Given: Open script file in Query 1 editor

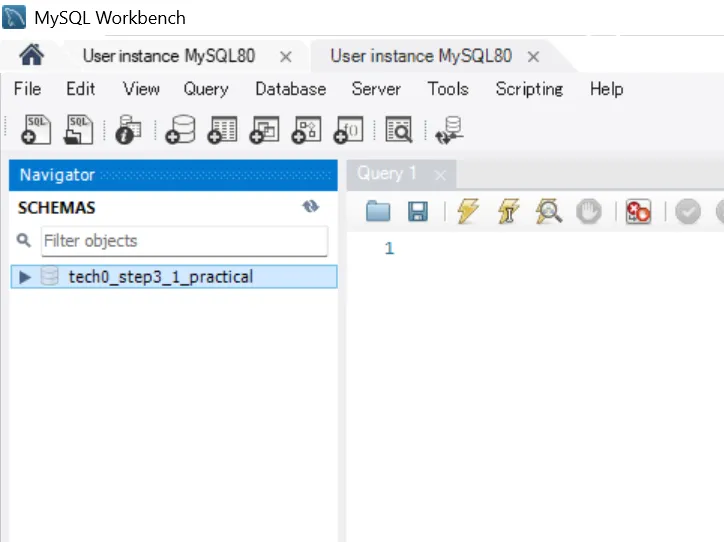Looking at the screenshot, I should (x=378, y=212).
